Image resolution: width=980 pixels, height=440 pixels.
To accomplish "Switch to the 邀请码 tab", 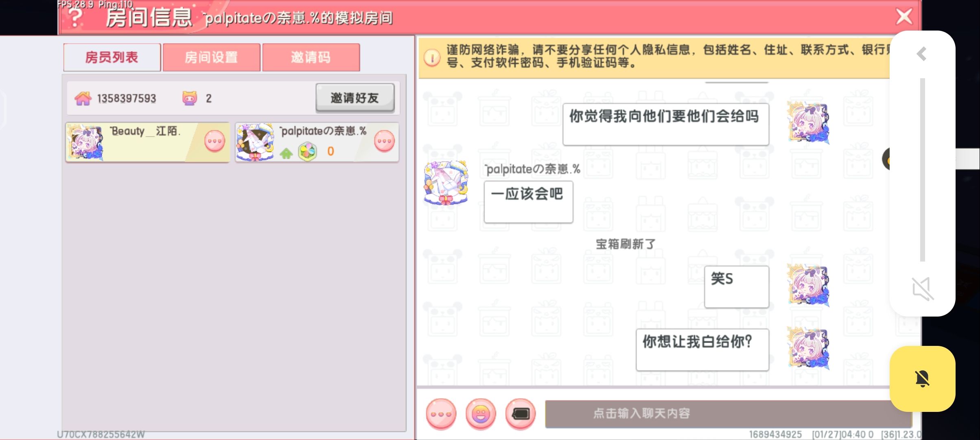I will pyautogui.click(x=311, y=57).
